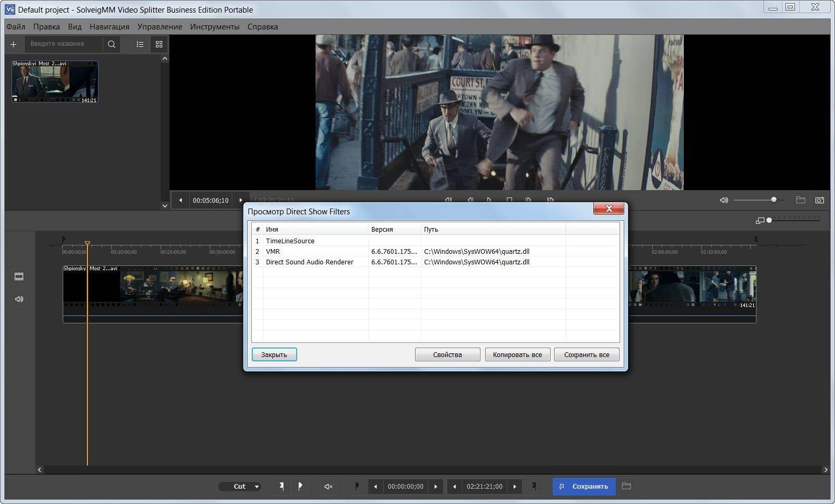Toggle the mute fragment audio icon
The width and height of the screenshot is (835, 504).
(x=328, y=486)
